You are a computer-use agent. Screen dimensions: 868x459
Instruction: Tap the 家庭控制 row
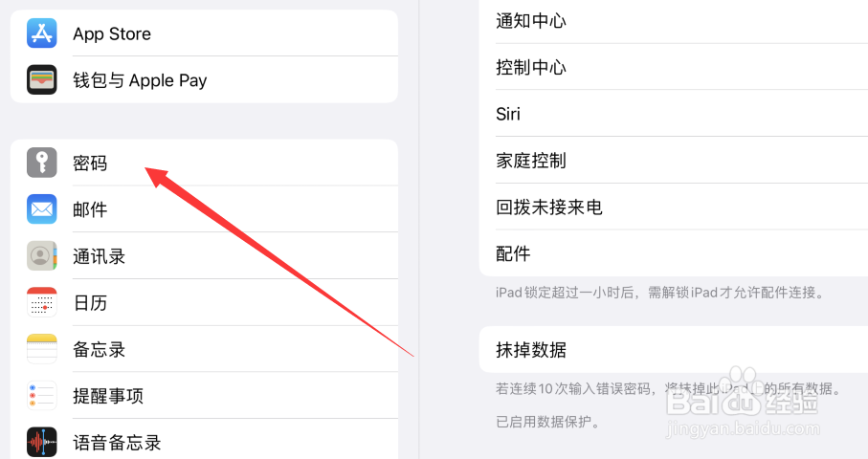pos(674,161)
